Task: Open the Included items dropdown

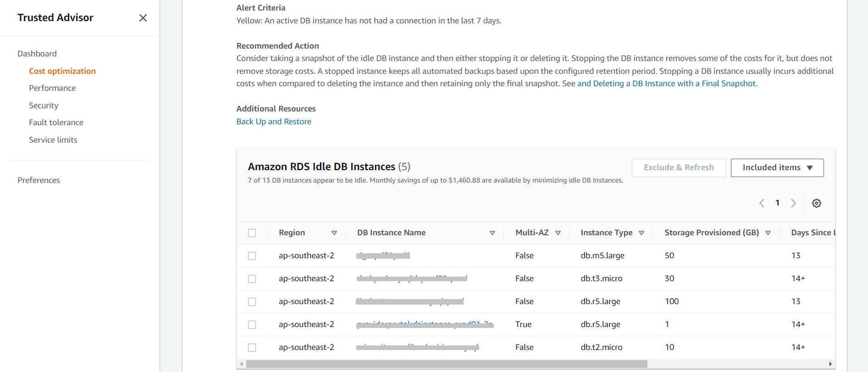Action: pyautogui.click(x=777, y=168)
